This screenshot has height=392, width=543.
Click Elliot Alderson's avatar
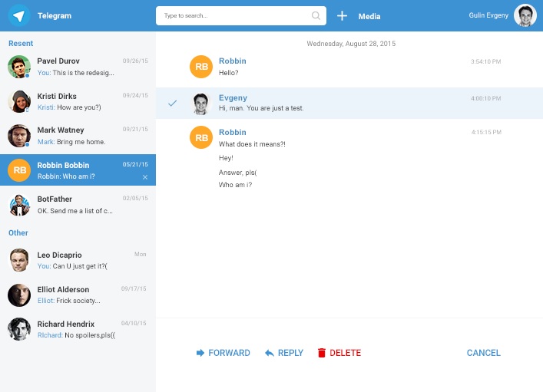tap(19, 295)
